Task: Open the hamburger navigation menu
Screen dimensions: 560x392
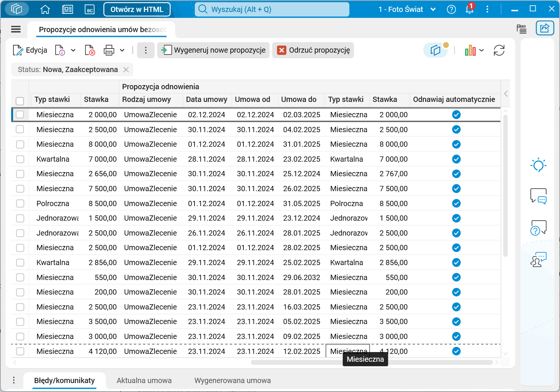Action: coord(16,29)
